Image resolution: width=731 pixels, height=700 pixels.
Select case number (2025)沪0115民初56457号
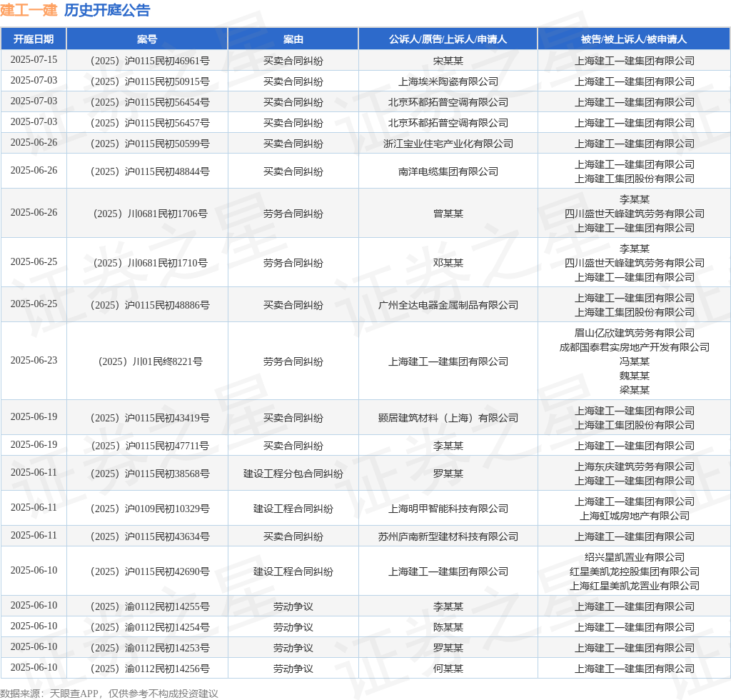(x=150, y=123)
